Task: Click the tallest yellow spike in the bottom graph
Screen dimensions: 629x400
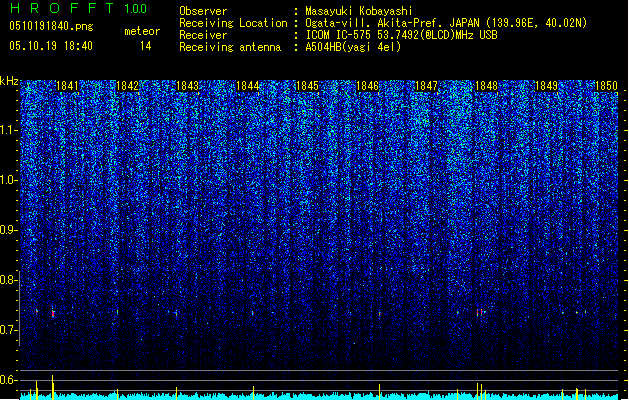Action: pos(53,387)
